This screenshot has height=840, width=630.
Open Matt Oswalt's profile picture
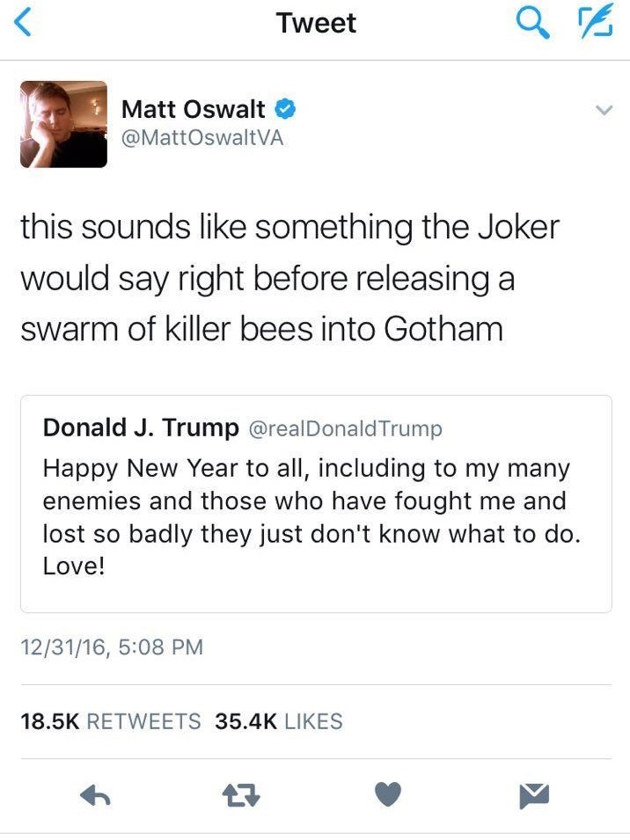(63, 124)
